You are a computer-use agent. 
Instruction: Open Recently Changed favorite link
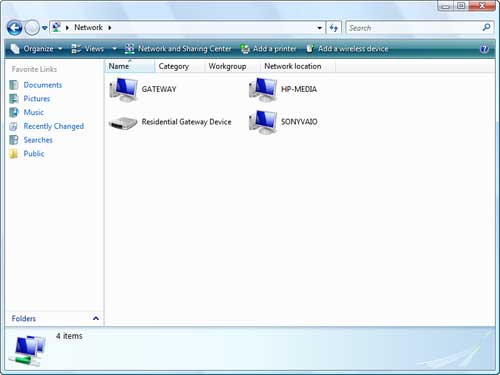[54, 126]
